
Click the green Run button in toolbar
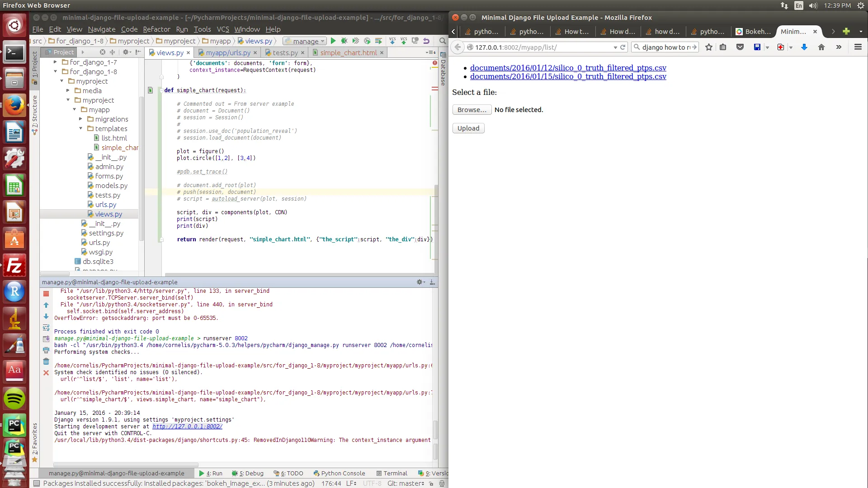coord(333,41)
